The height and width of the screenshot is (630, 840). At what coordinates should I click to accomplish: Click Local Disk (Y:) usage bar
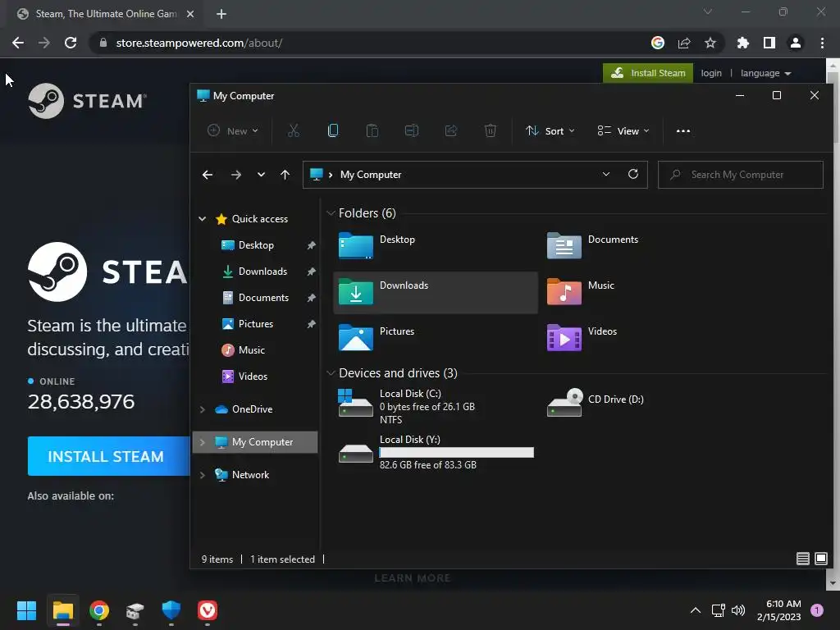click(456, 452)
